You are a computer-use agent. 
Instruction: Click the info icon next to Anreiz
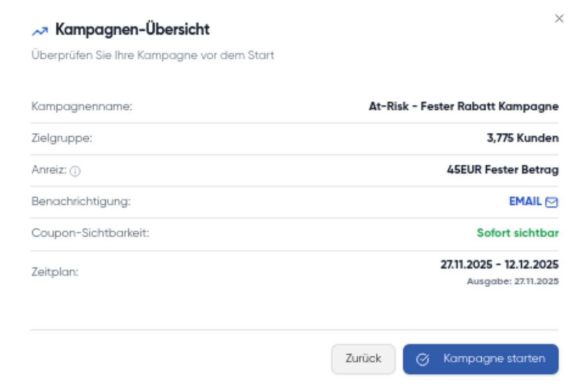75,171
